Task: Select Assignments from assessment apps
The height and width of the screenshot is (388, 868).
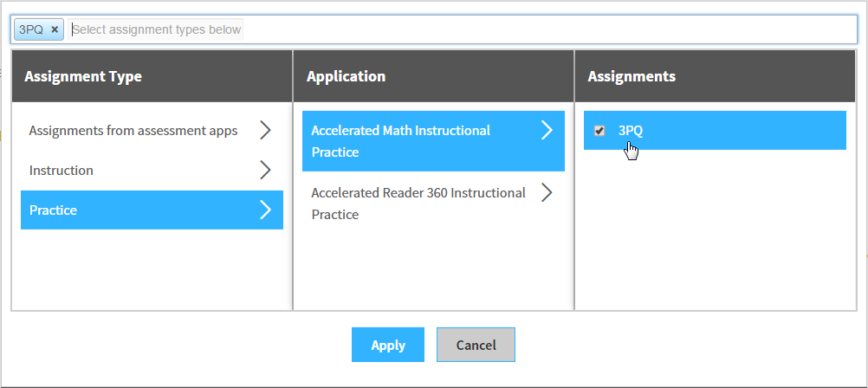Action: tap(152, 131)
